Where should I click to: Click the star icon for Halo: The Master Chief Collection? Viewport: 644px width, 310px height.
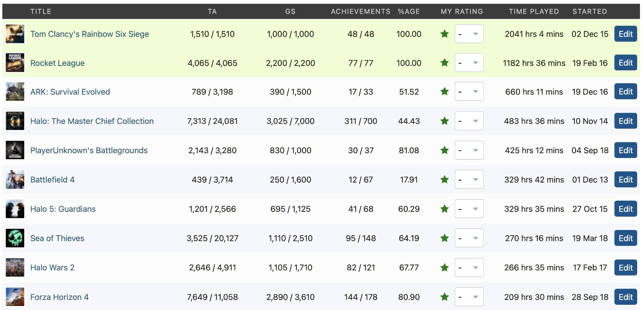coord(444,121)
